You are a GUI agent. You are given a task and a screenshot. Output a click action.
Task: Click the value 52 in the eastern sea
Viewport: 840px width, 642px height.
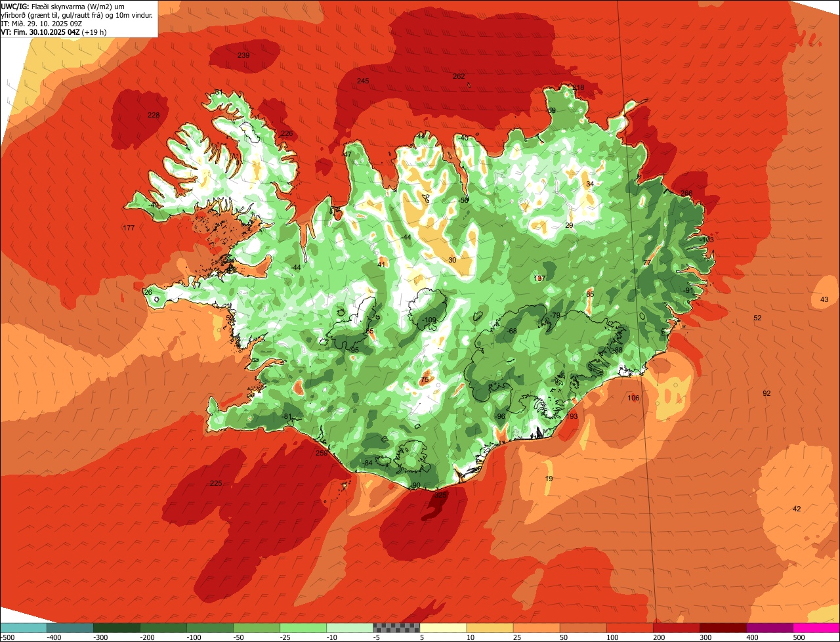pos(757,318)
